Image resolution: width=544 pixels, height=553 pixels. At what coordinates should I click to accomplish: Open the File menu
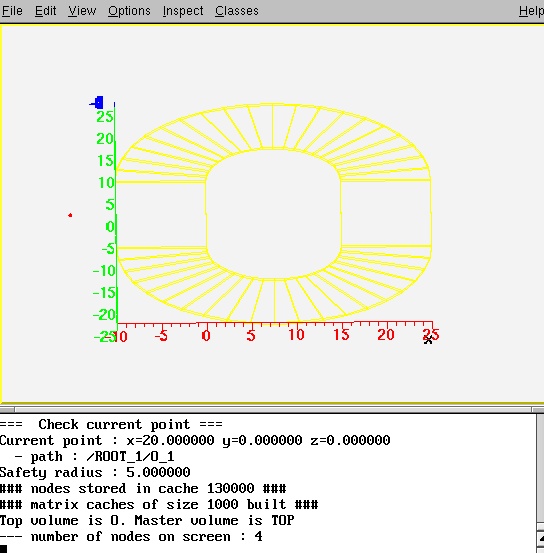12,11
